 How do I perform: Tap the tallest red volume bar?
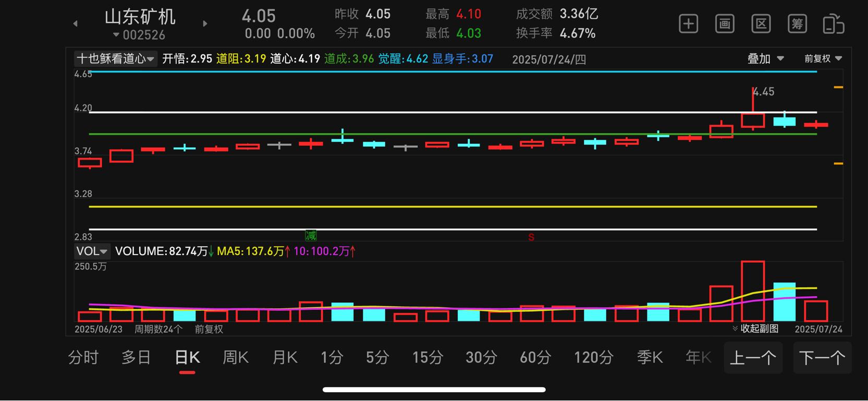pos(753,291)
